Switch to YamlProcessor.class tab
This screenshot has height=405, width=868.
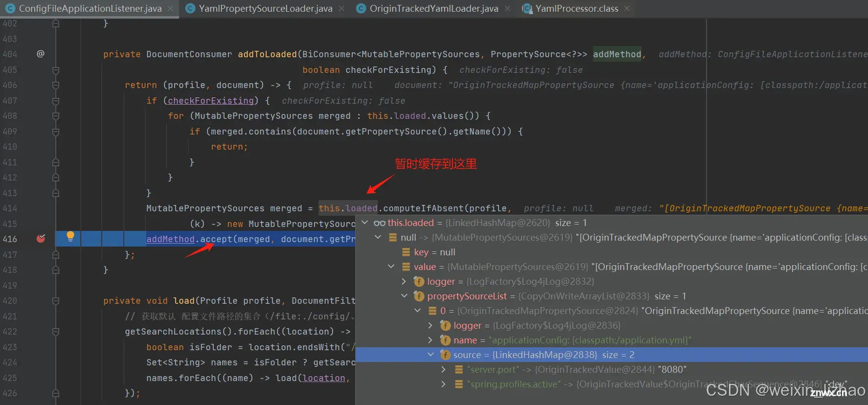(x=576, y=8)
